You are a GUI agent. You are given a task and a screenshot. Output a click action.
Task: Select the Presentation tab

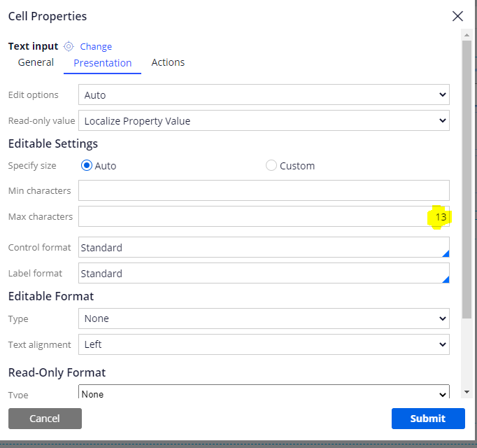coord(102,63)
